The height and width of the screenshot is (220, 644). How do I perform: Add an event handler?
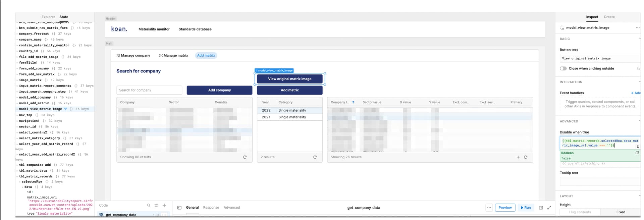pos(636,93)
